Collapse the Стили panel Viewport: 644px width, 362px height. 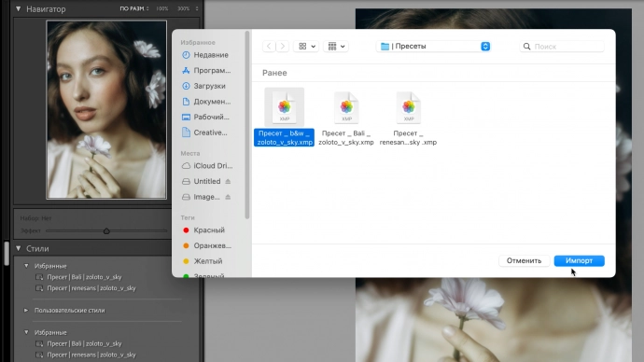[19, 248]
